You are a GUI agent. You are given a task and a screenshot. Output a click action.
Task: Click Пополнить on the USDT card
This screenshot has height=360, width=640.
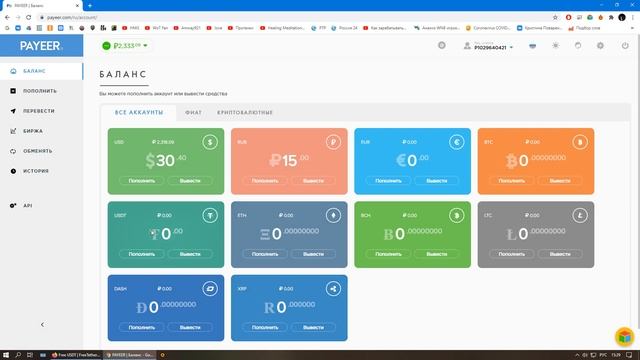coord(142,254)
